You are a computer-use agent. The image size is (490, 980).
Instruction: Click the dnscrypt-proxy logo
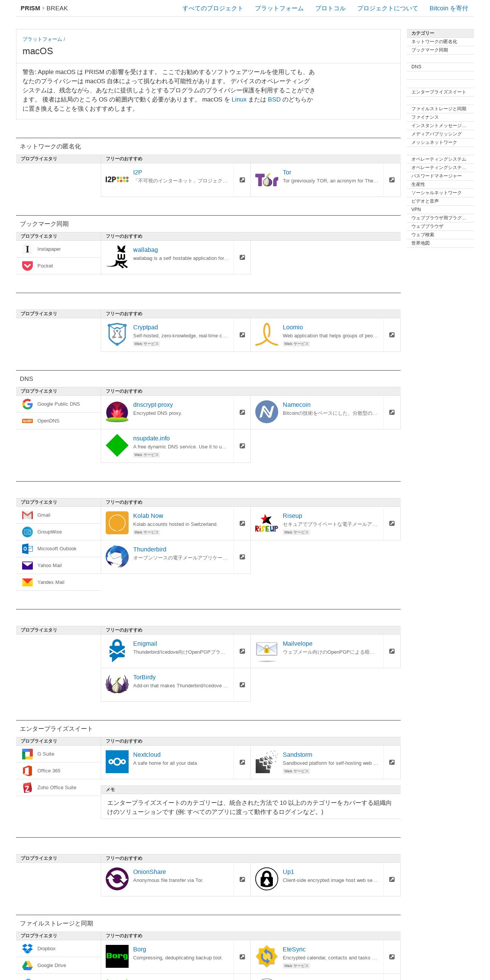tap(117, 412)
